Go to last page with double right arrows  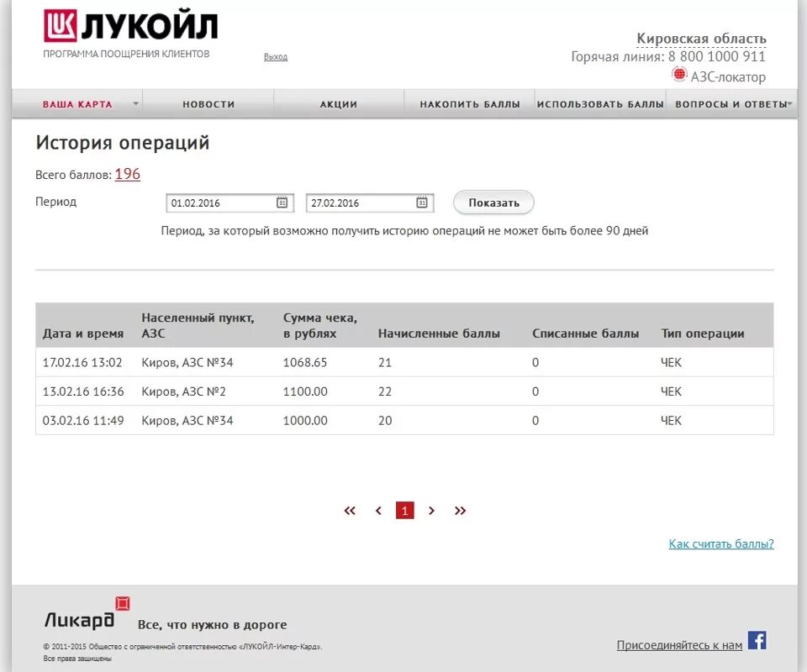coord(460,511)
